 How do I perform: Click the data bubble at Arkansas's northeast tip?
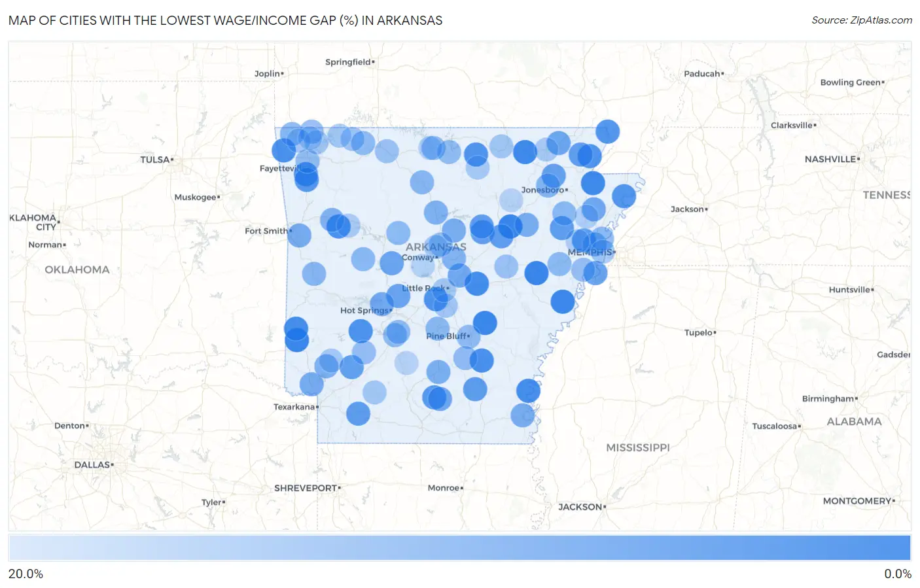point(607,131)
